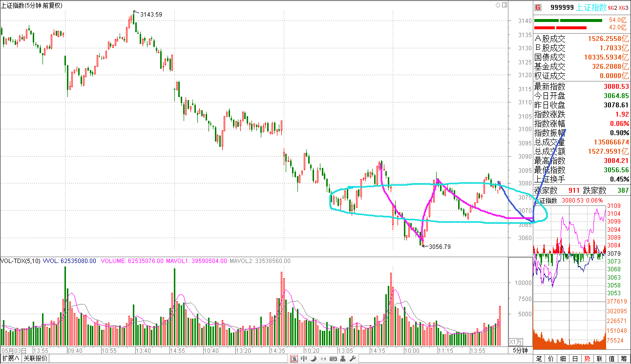Select the 价 tab in the right panel
This screenshot has width=631, height=364.
(x=551, y=359)
